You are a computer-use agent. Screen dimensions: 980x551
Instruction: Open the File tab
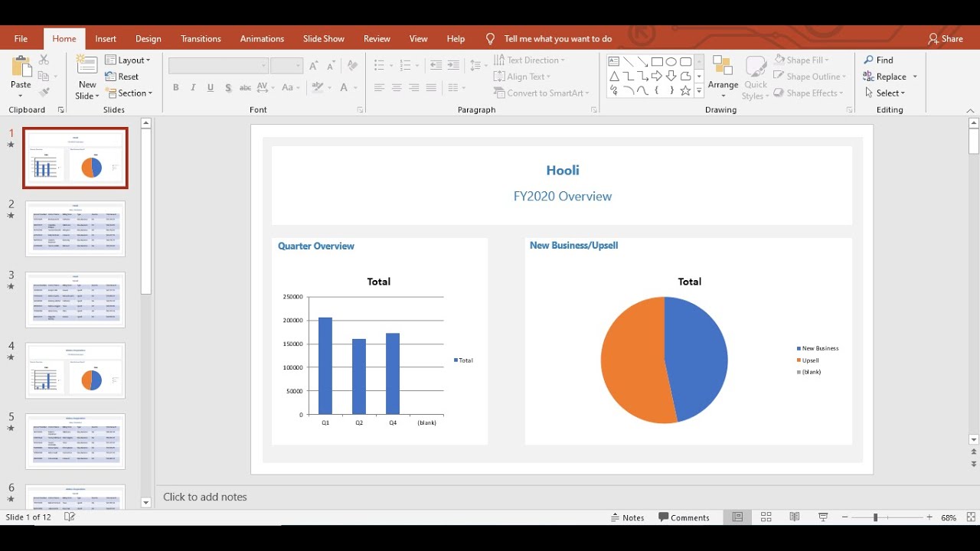[21, 39]
